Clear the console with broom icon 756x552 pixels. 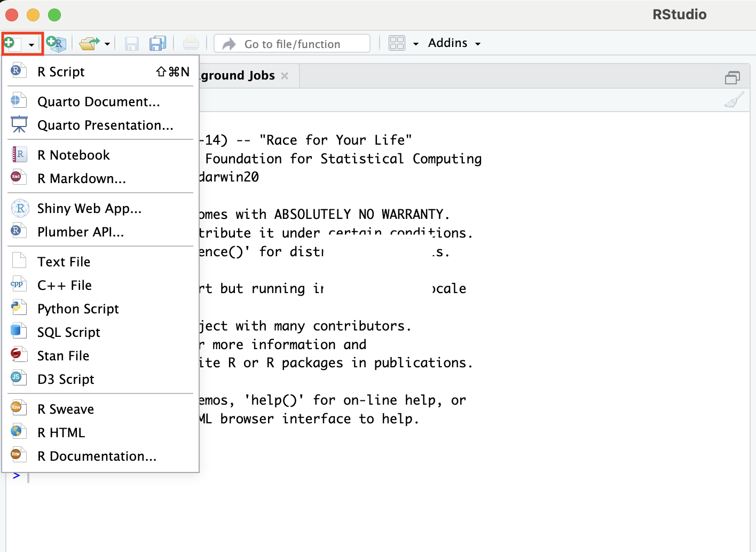[x=734, y=100]
